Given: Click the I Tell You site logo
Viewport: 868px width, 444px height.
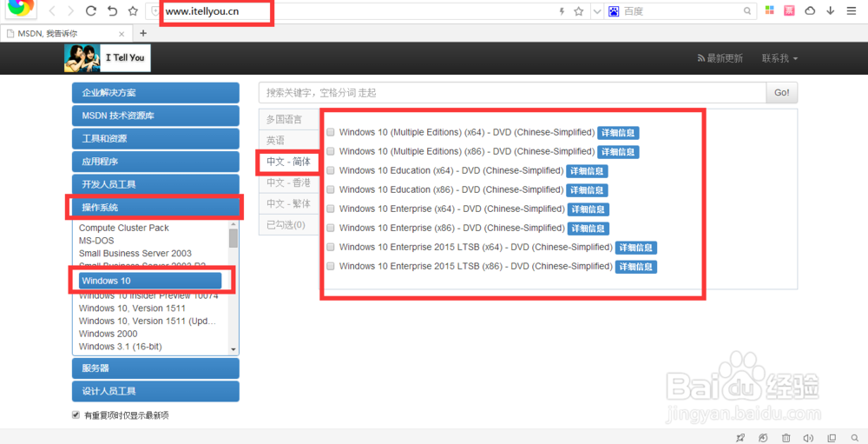Looking at the screenshot, I should pos(108,57).
